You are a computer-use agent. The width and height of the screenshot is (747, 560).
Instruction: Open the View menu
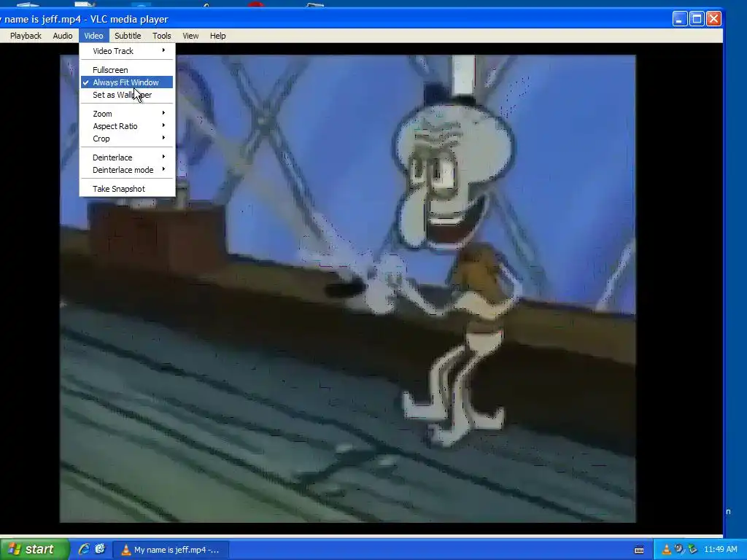click(190, 36)
